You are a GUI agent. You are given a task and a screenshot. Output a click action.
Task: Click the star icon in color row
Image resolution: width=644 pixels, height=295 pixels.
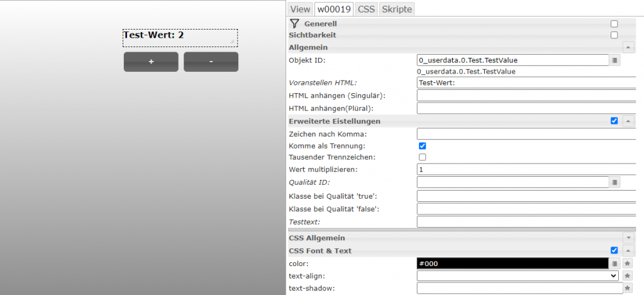[627, 264]
